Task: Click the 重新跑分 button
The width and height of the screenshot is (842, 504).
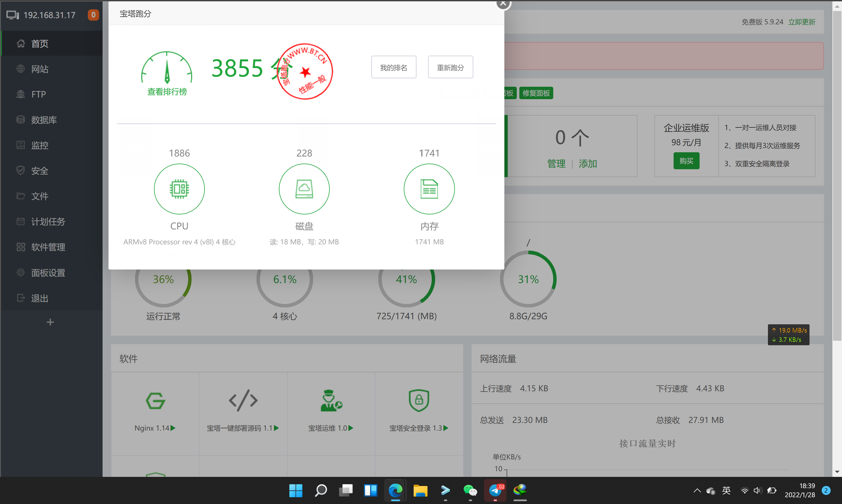Action: [x=450, y=67]
